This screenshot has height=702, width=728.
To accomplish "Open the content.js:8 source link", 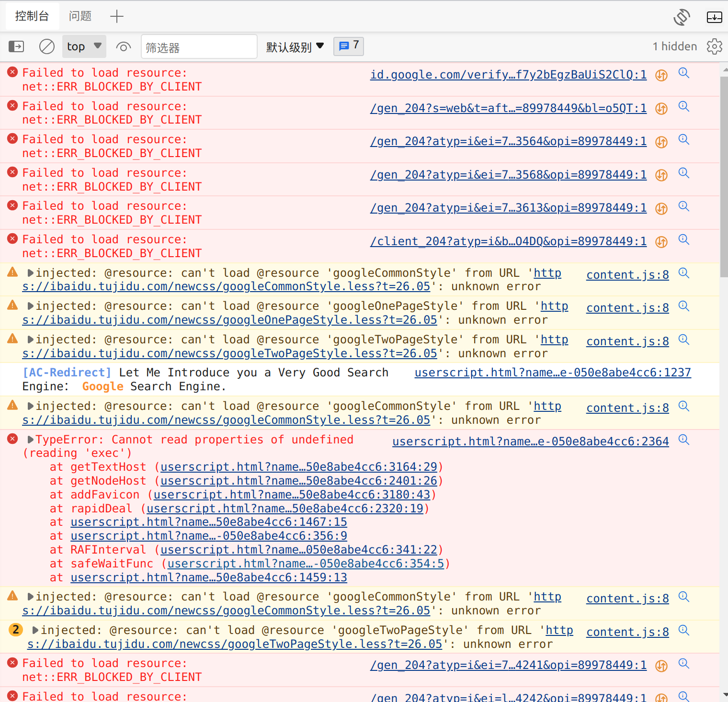I will pyautogui.click(x=627, y=274).
